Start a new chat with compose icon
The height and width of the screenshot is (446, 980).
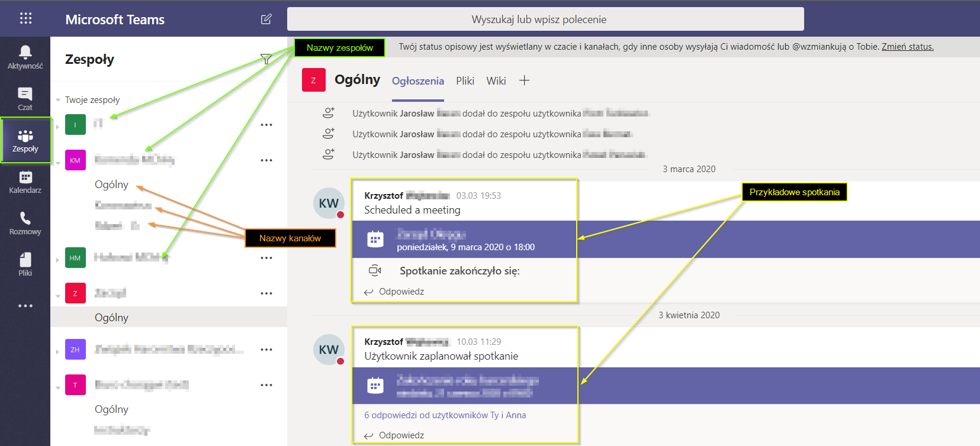point(266,19)
